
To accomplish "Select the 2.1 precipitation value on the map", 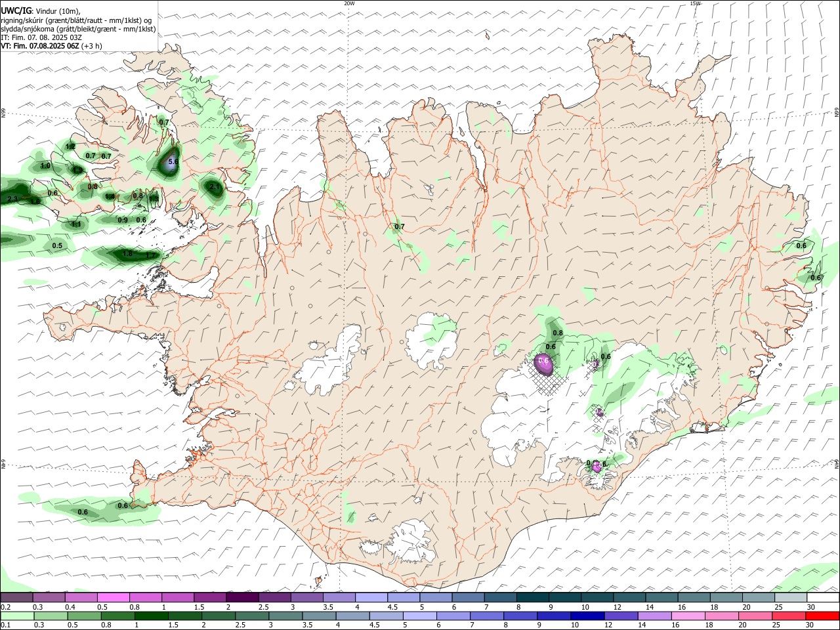I will (215, 187).
